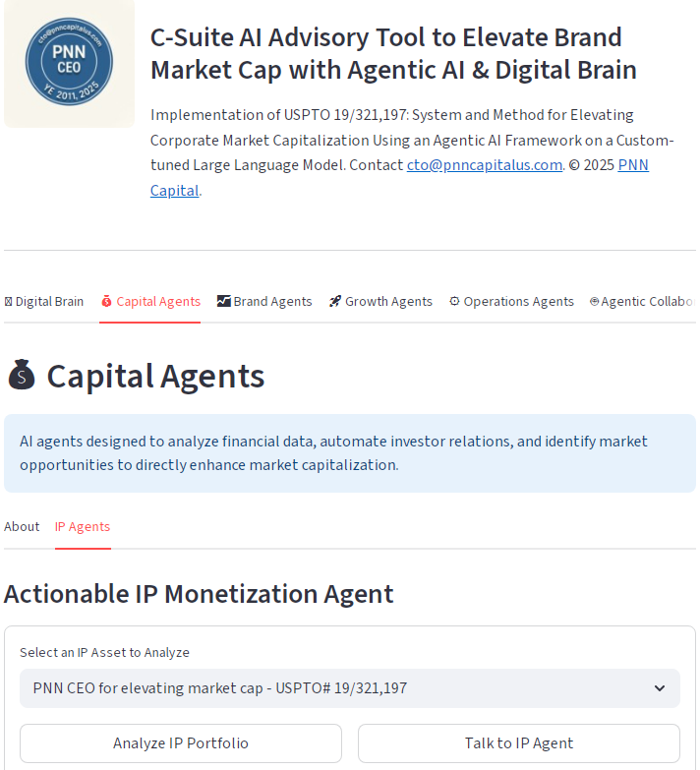Switch to the About sub-tab
Viewport: 700px width, 770px height.
(22, 527)
